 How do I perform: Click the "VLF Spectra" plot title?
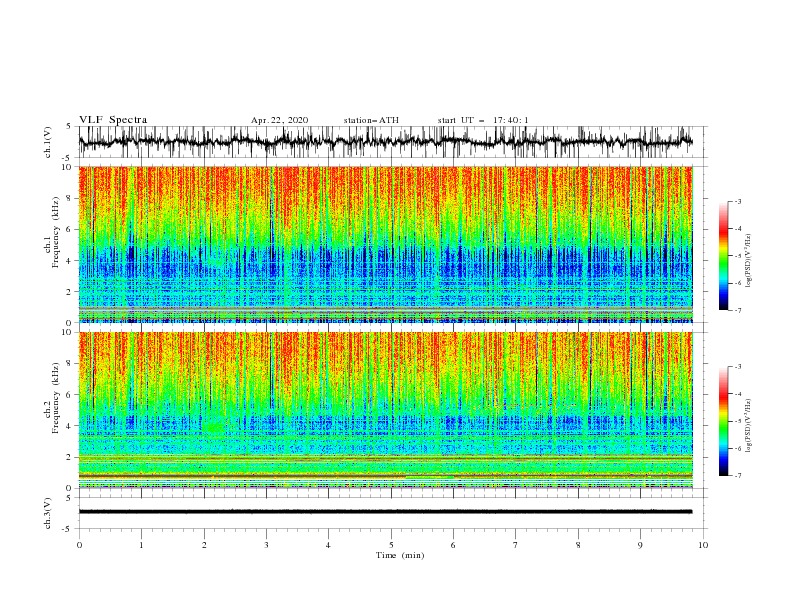pos(113,120)
